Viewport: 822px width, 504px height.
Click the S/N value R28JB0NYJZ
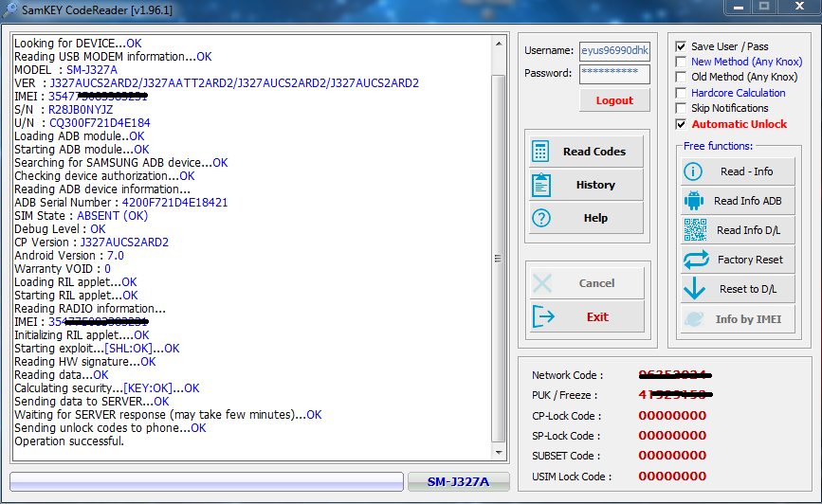coord(81,110)
